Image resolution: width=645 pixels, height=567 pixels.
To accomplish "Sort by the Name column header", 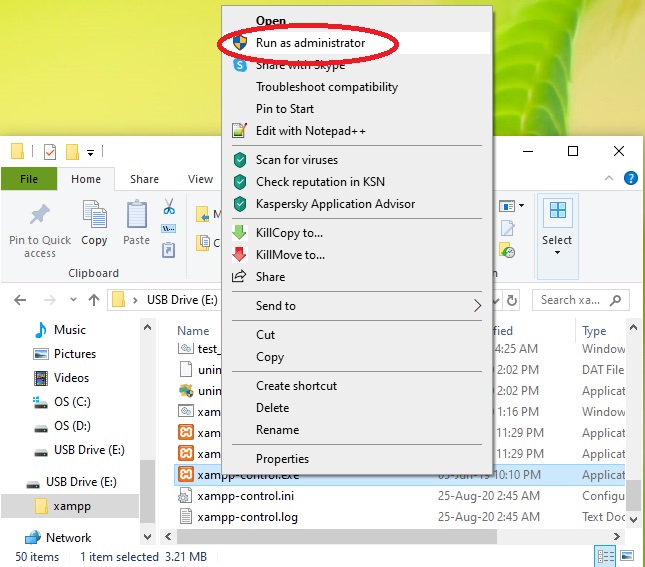I will (193, 331).
